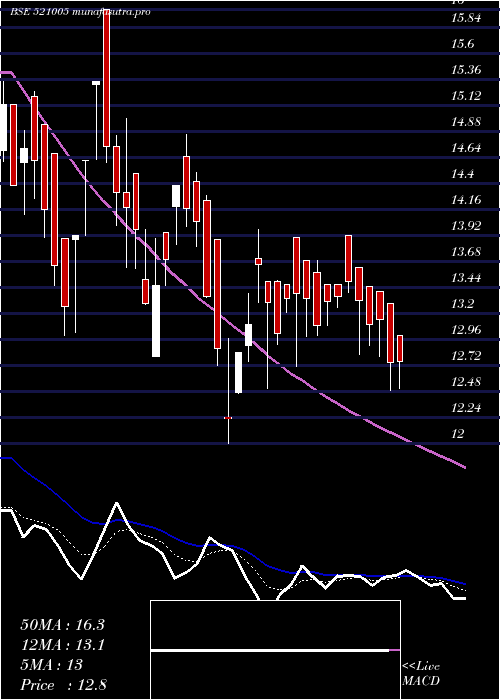Click inside the MACD histogram box
This screenshot has height=700, width=500.
(275, 650)
